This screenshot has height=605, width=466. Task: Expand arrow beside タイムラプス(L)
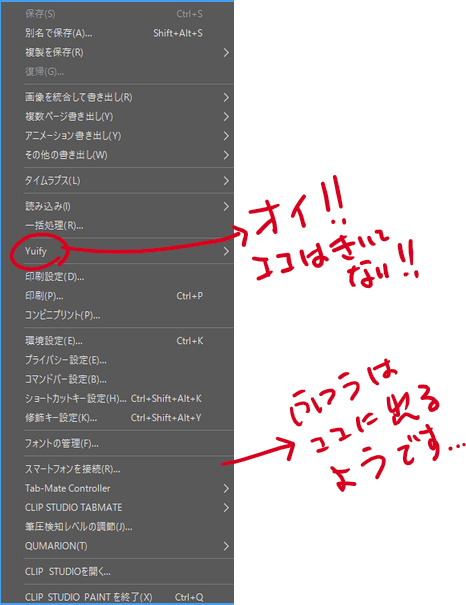(x=226, y=181)
